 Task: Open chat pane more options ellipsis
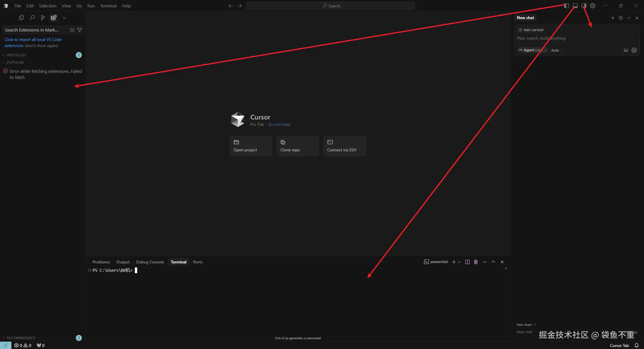[x=629, y=18]
